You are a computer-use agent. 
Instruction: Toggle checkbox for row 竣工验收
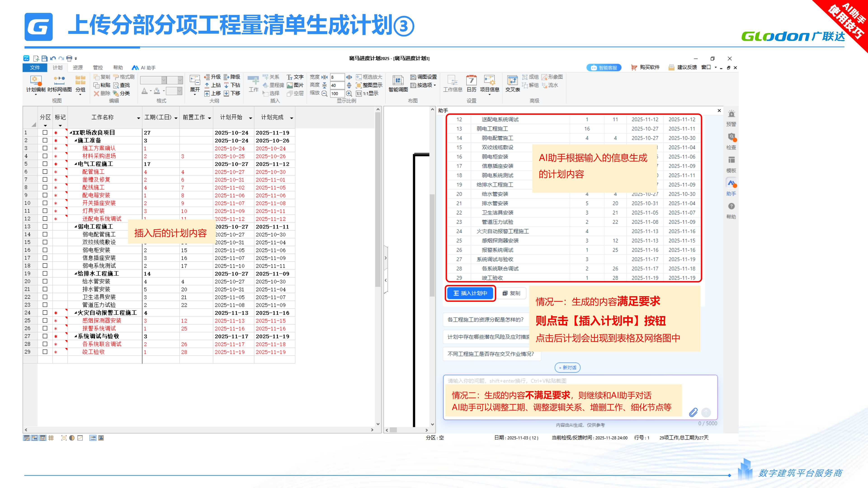[x=45, y=352]
